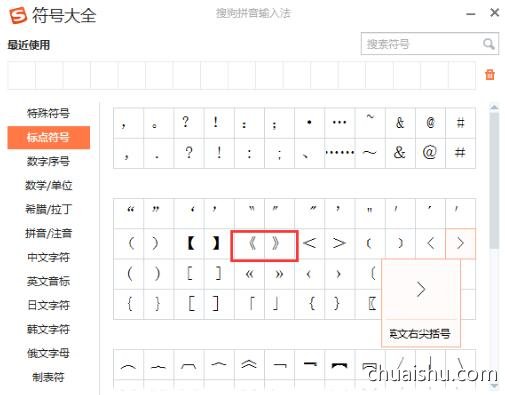
Task: Insert the second-row @ symbol
Action: click(430, 153)
